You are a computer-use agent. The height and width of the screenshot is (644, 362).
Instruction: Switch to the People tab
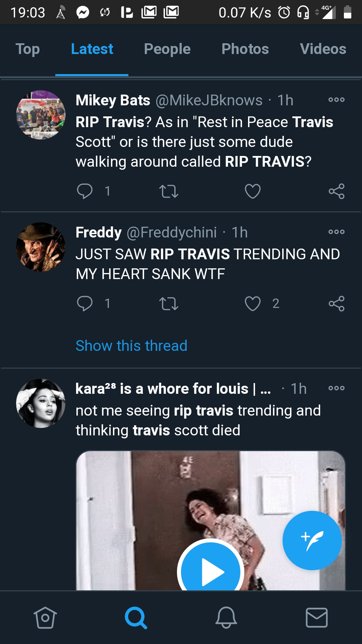click(167, 49)
